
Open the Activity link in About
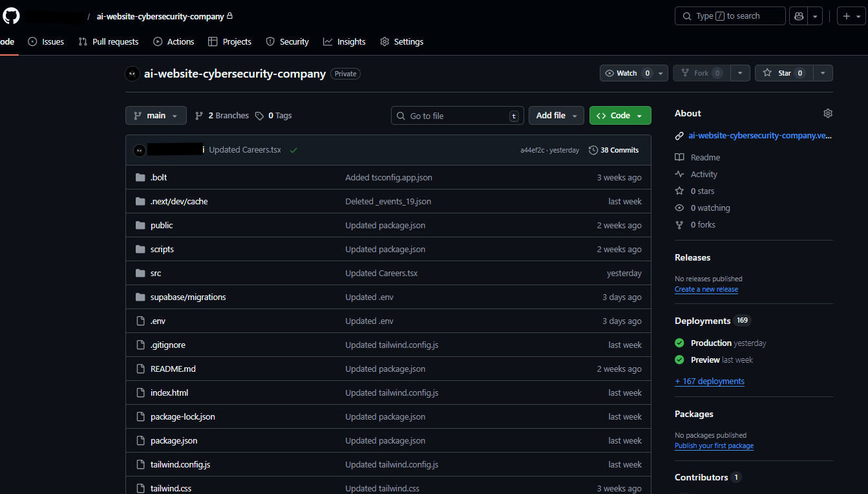tap(704, 174)
